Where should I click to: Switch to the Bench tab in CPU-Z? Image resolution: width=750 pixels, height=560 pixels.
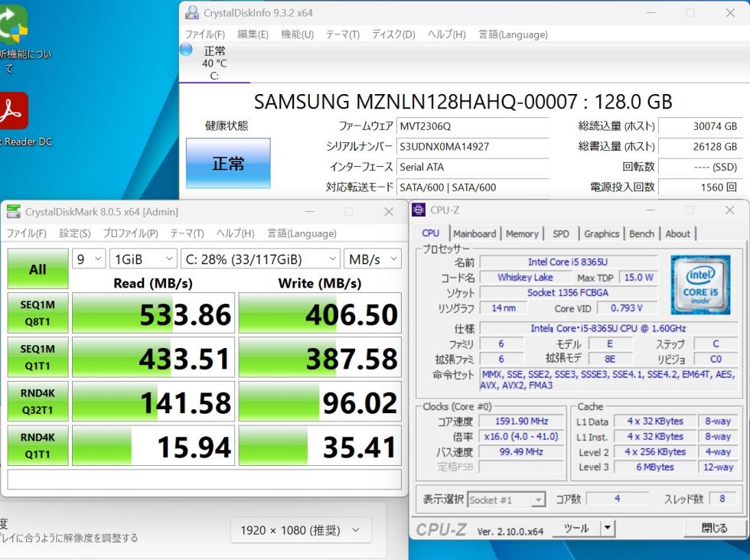[641, 234]
